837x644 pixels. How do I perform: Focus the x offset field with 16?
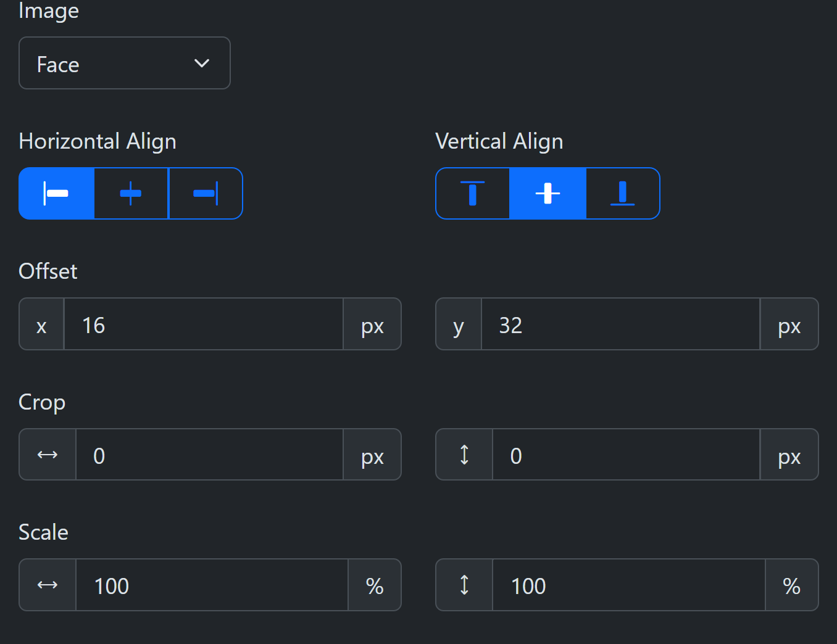coord(204,324)
